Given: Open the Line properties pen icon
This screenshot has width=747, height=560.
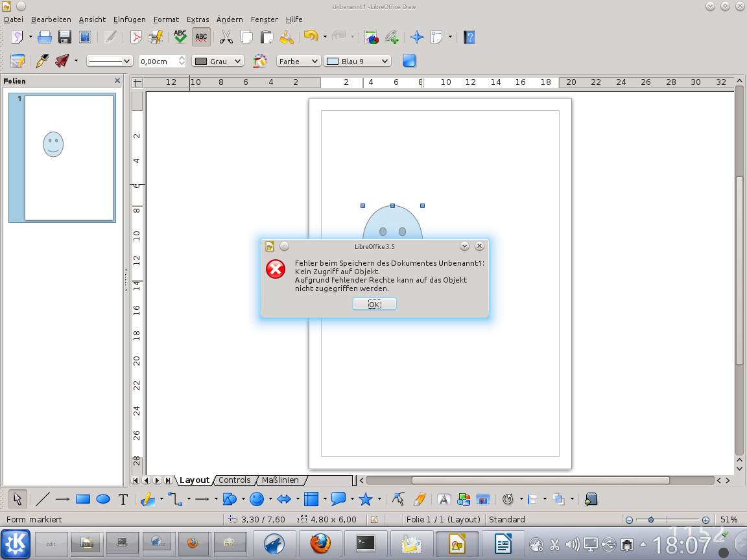Looking at the screenshot, I should pyautogui.click(x=42, y=61).
